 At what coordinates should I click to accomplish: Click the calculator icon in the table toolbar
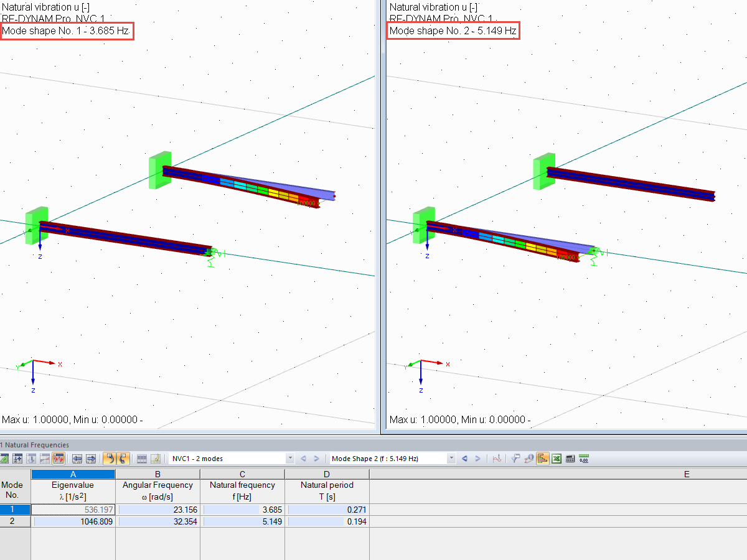tap(570, 459)
